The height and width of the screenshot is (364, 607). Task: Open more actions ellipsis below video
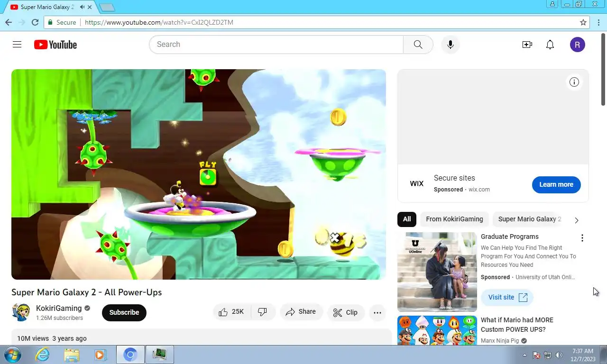click(377, 312)
